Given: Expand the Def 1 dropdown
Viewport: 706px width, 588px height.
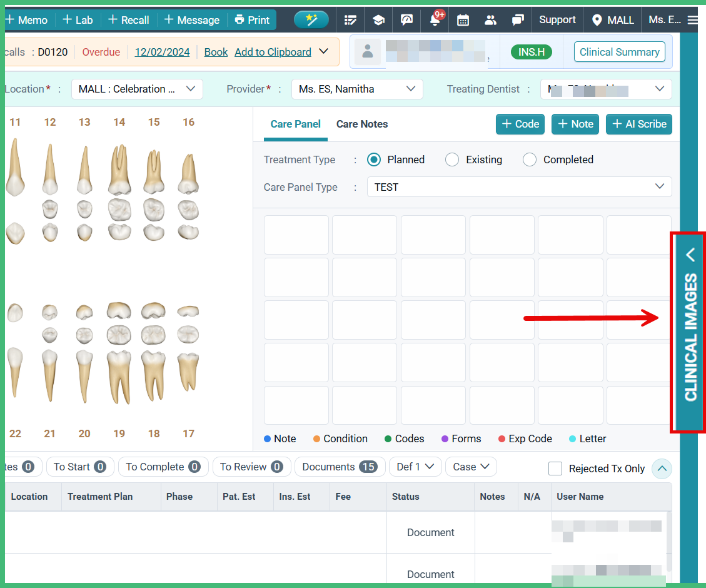Looking at the screenshot, I should [415, 467].
